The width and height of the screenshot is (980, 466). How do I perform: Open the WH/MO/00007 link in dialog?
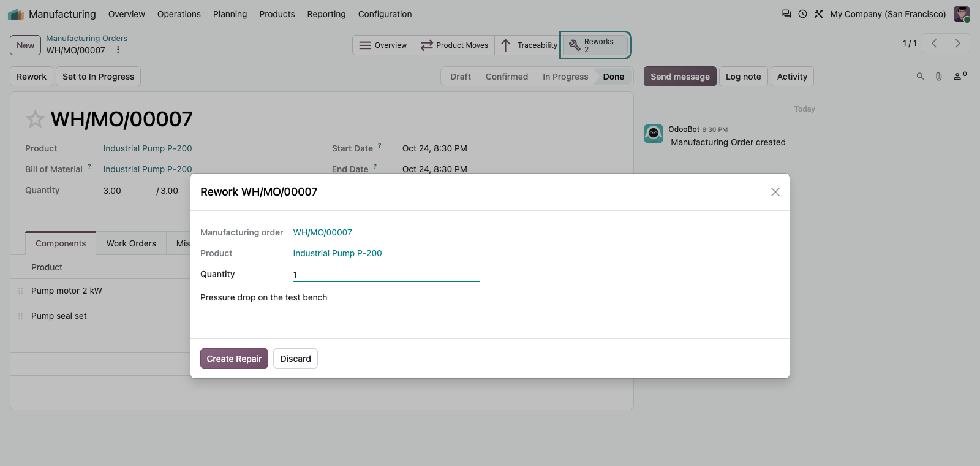322,232
